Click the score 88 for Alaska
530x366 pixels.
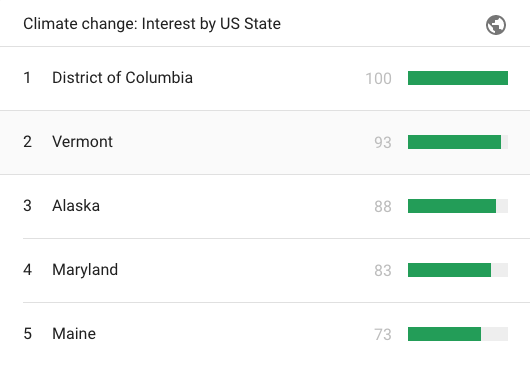click(x=383, y=206)
